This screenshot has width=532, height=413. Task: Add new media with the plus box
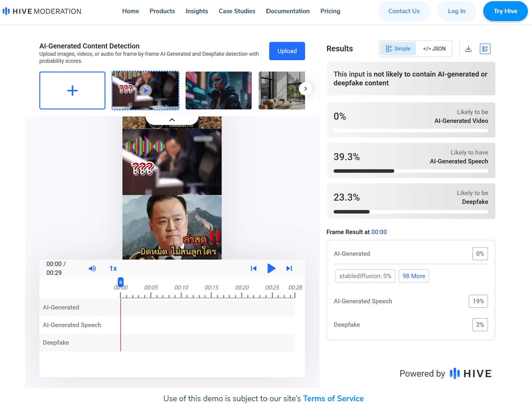[72, 90]
